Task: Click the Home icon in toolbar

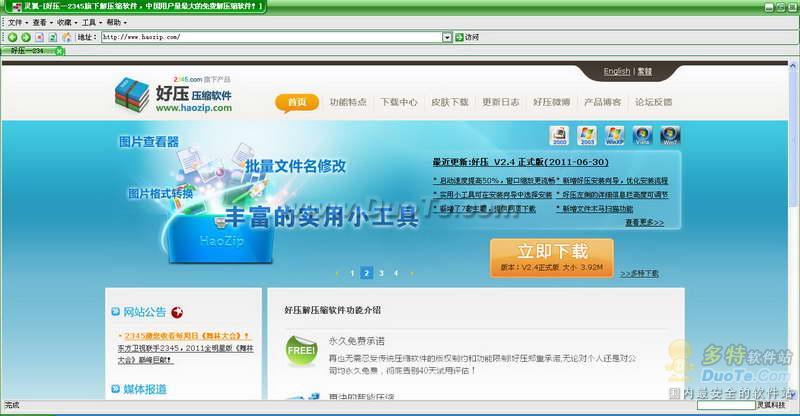Action: pos(66,37)
